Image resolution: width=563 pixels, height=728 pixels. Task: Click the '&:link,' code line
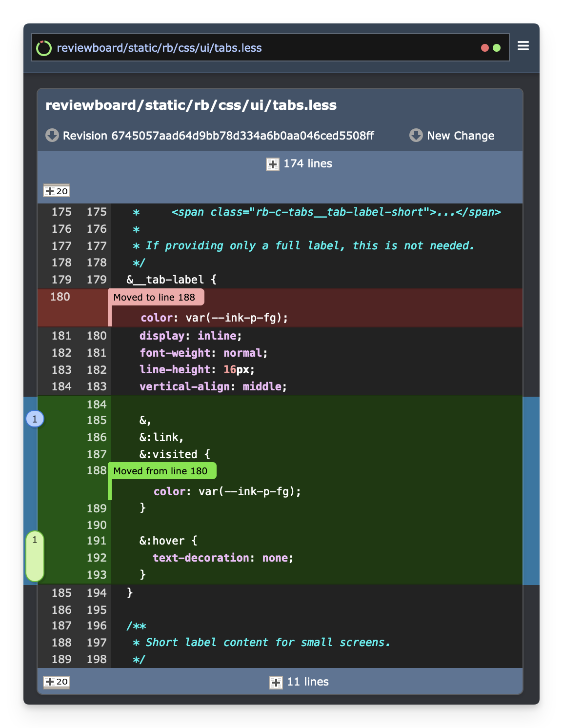tap(161, 437)
